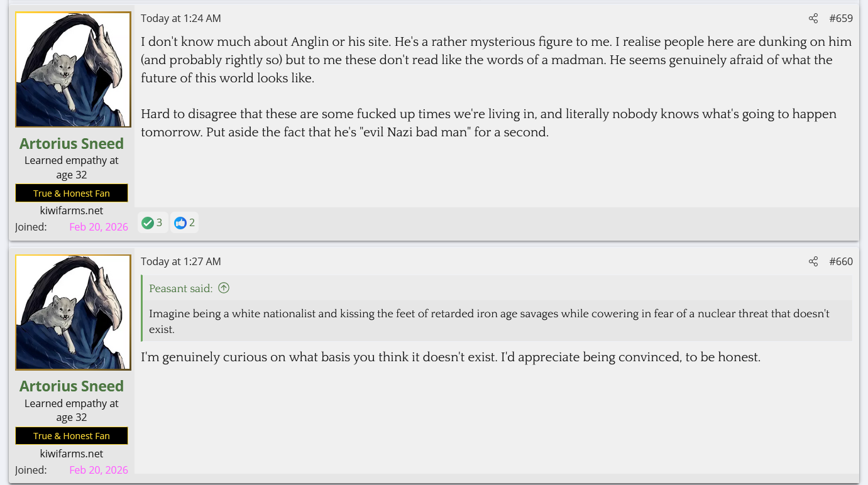The height and width of the screenshot is (485, 868).
Task: Open post number #659 permalink
Action: point(841,18)
